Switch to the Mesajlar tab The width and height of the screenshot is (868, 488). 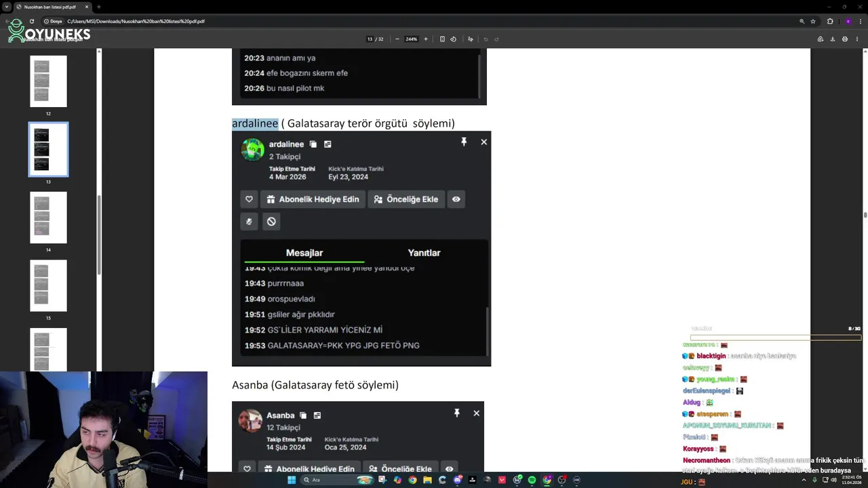point(304,253)
